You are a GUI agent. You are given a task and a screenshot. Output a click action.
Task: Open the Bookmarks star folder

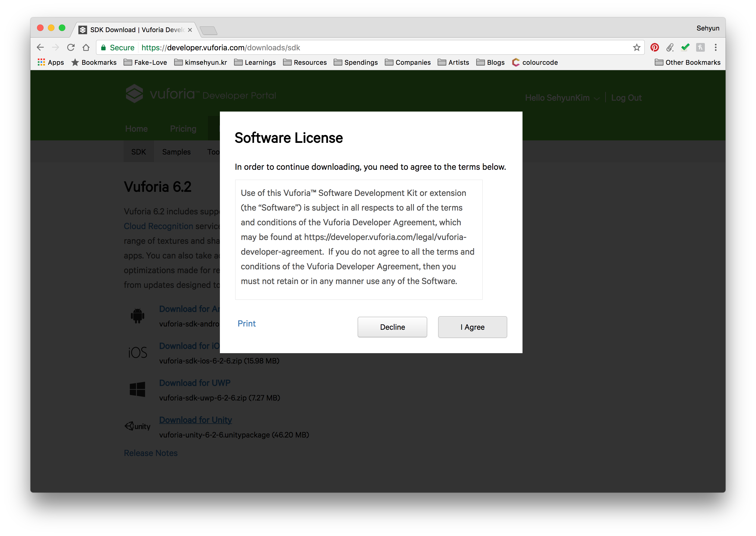tap(94, 62)
